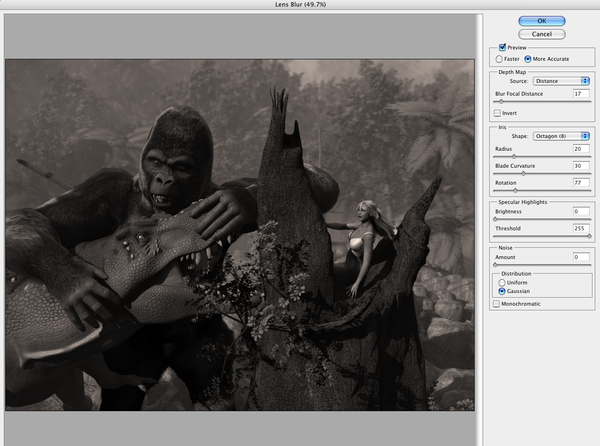Screen dimensions: 600x446
Task: Click the Lens Blur title bar text
Action: click(x=300, y=5)
